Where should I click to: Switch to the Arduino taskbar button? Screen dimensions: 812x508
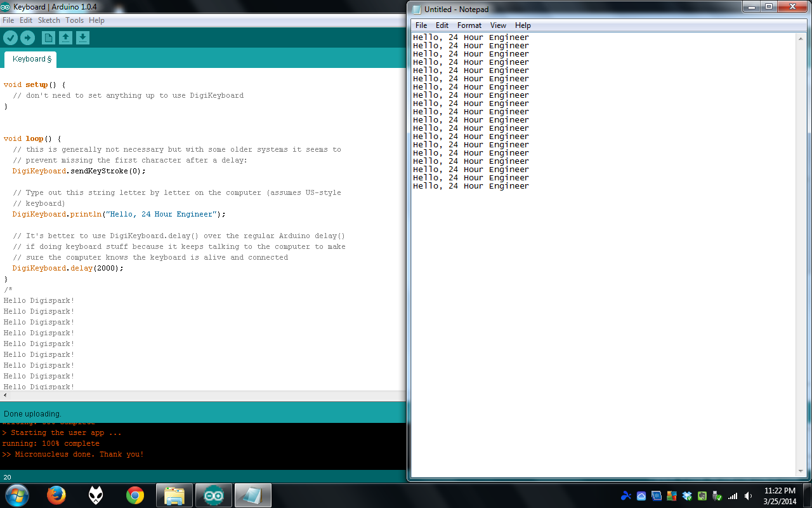(x=214, y=495)
